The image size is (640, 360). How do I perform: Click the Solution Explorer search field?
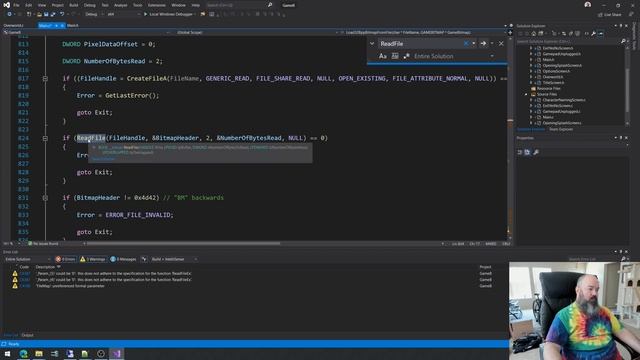pyautogui.click(x=568, y=41)
